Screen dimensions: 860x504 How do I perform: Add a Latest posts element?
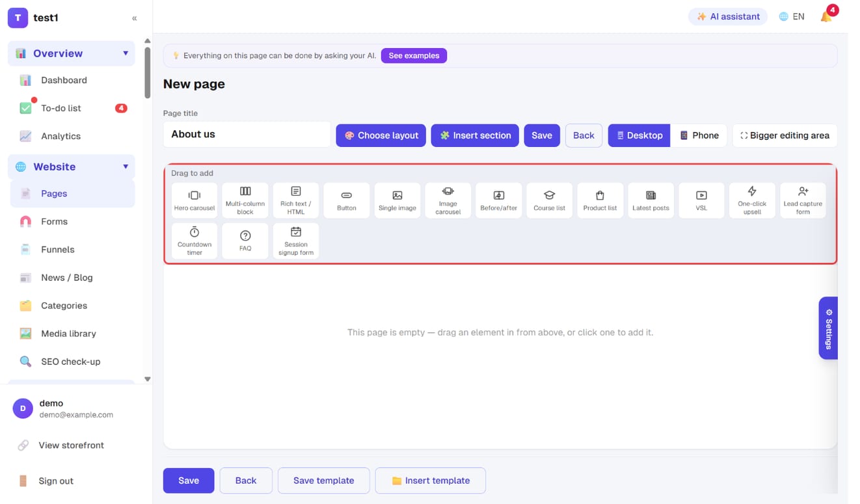(651, 200)
